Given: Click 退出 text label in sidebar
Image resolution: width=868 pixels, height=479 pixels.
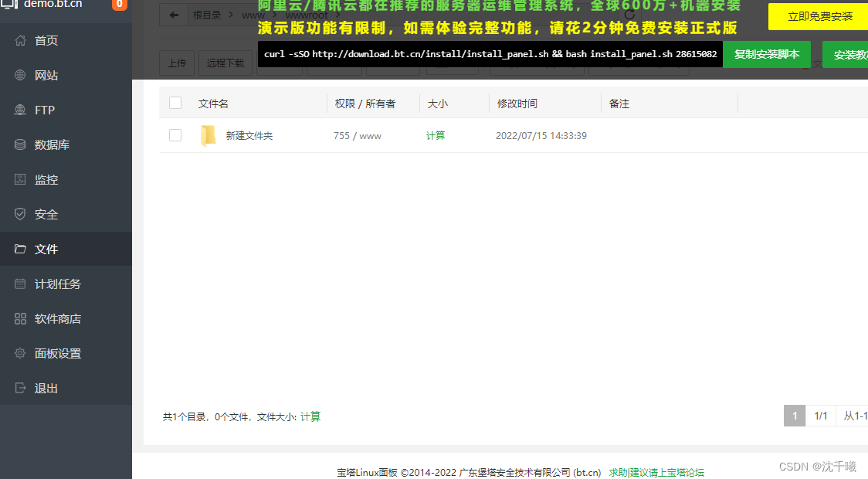Looking at the screenshot, I should 46,388.
